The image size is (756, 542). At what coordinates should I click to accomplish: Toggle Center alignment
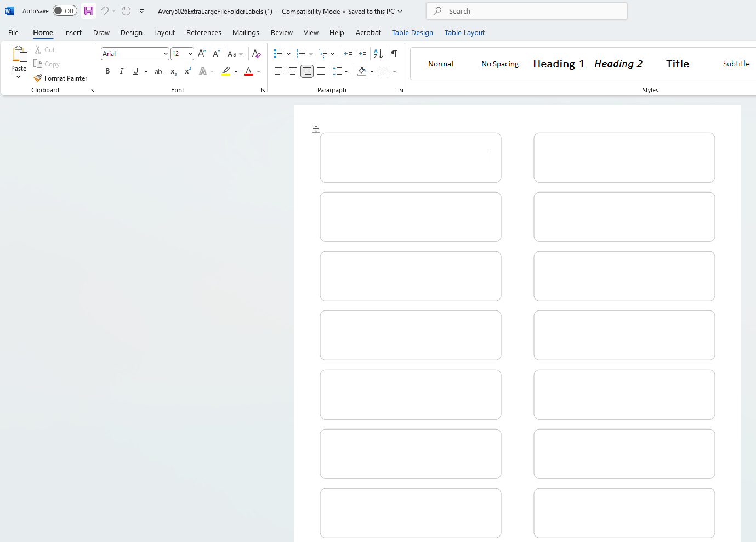(293, 71)
